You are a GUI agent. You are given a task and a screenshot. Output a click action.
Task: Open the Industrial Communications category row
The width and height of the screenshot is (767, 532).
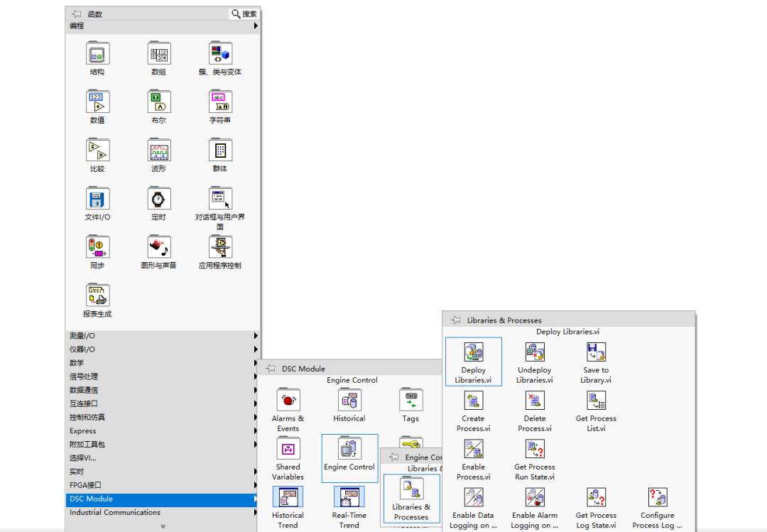tap(163, 512)
